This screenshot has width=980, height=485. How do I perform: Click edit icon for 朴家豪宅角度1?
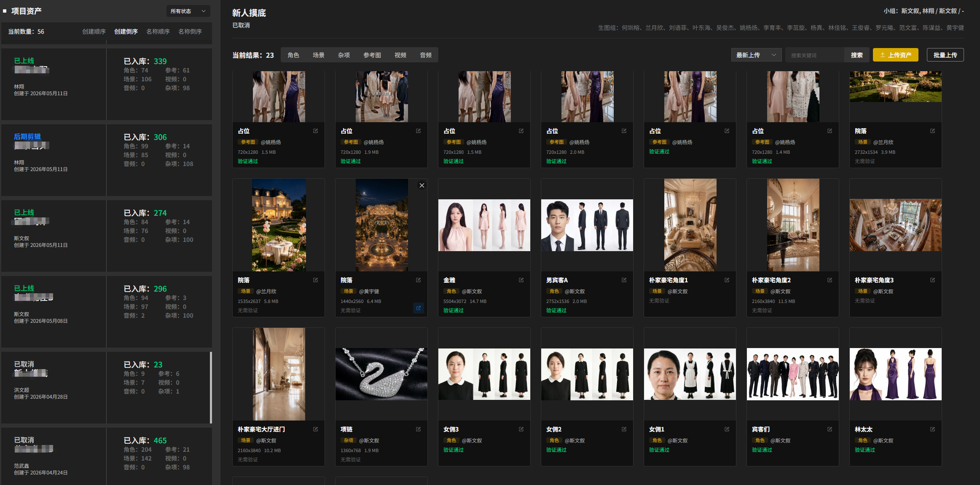point(727,280)
